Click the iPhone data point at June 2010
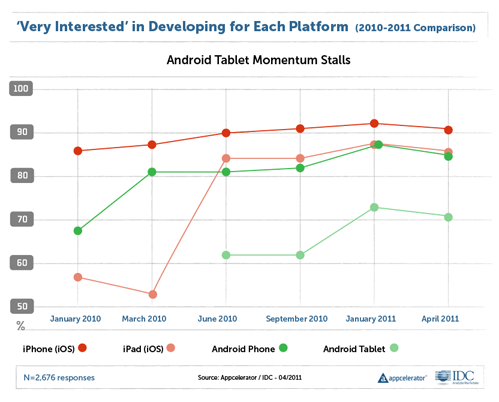 (x=226, y=133)
